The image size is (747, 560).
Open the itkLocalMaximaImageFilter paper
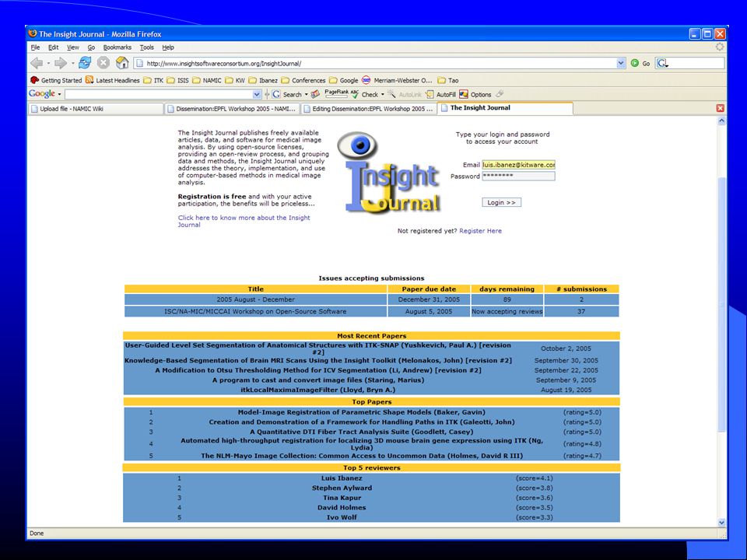pos(317,390)
